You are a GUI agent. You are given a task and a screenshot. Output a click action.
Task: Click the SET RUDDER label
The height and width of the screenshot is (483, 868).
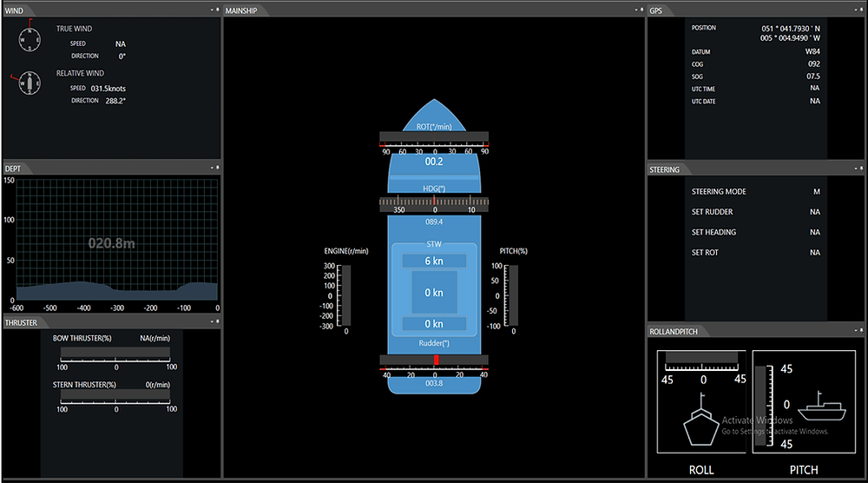[712, 212]
